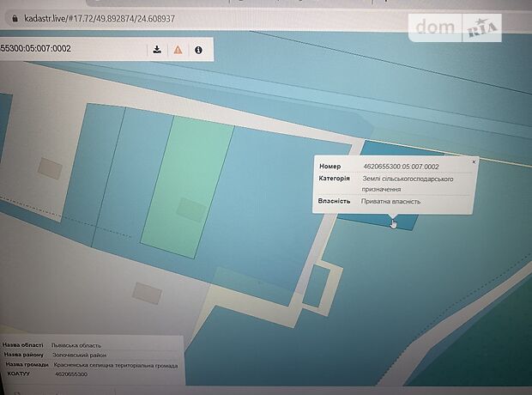Click the Приватна власність ownership value
Viewport: 532px width, 395px height.
pyautogui.click(x=391, y=202)
